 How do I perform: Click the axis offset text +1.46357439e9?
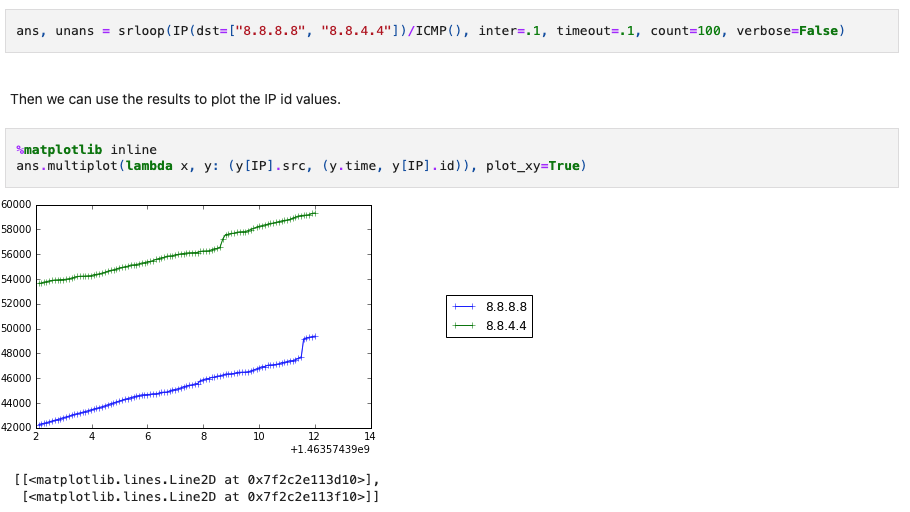(x=330, y=449)
